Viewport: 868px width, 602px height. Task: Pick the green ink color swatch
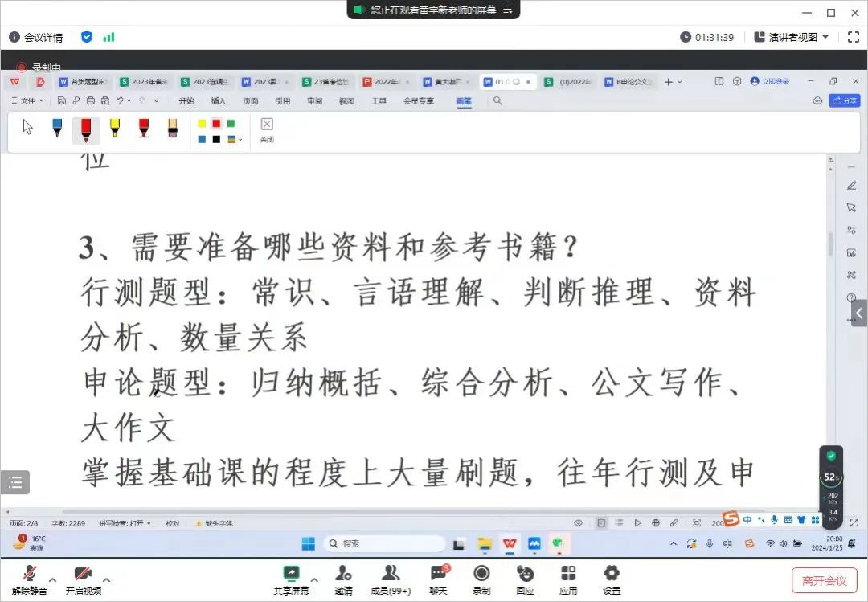point(231,123)
